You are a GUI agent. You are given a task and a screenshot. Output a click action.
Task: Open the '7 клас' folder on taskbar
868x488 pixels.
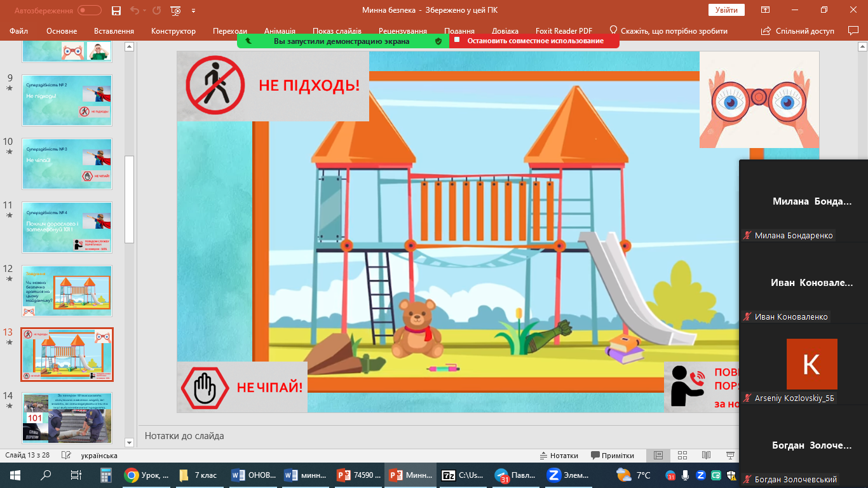pos(199,475)
